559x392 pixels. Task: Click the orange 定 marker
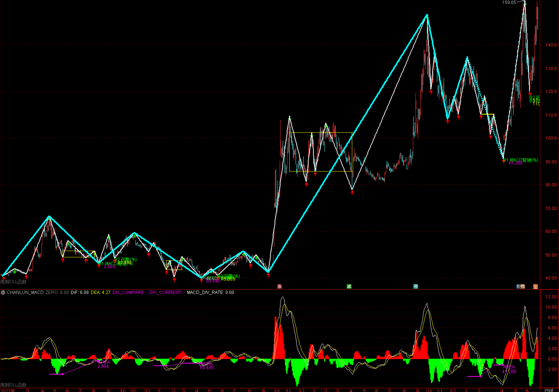(x=535, y=286)
